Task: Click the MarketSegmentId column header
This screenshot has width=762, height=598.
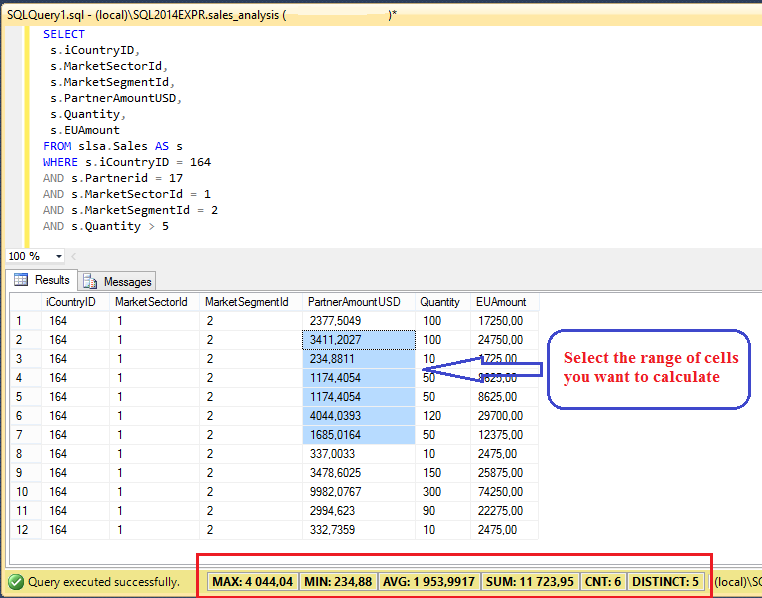Action: [x=251, y=302]
